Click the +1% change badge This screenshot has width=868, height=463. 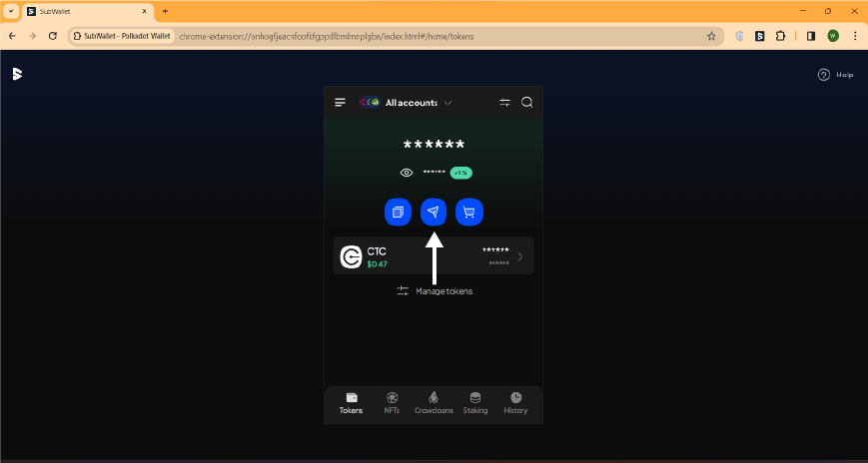(460, 173)
